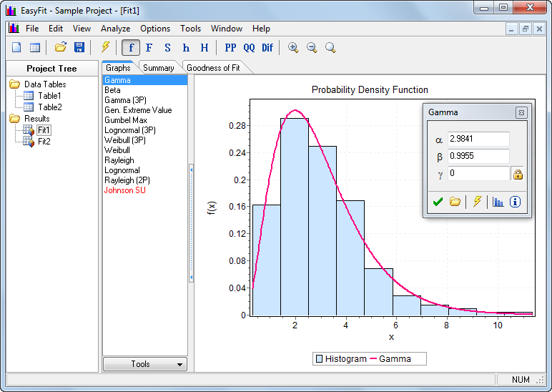Click the info icon in Gamma panel

(x=515, y=202)
